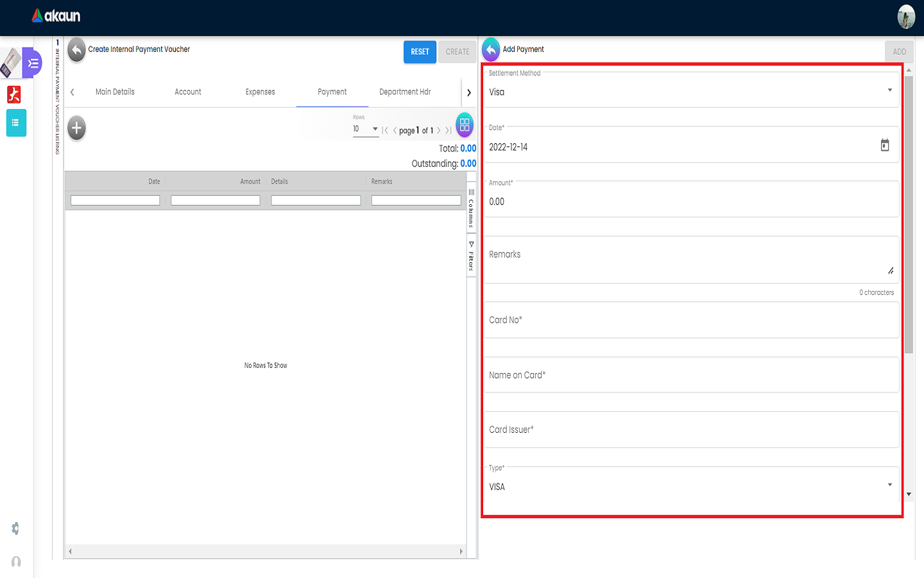Open user profile avatar at top right
This screenshot has width=924, height=578.
coord(905,17)
